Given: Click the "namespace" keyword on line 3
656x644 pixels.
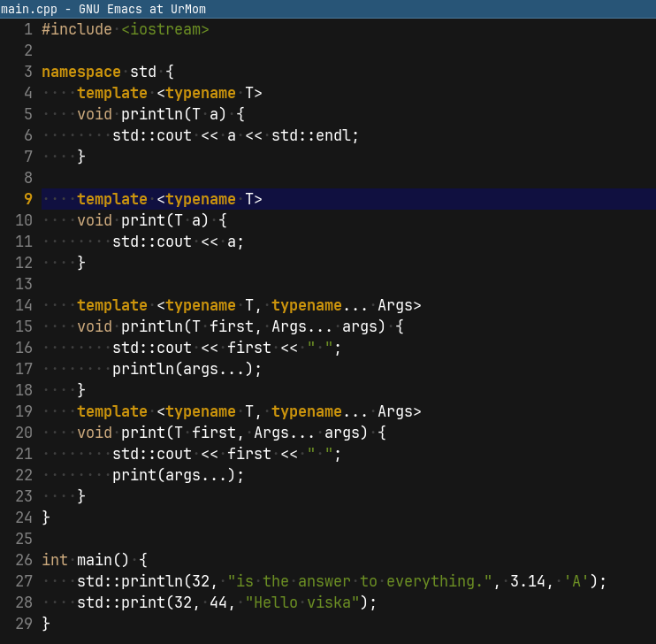Looking at the screenshot, I should (81, 72).
